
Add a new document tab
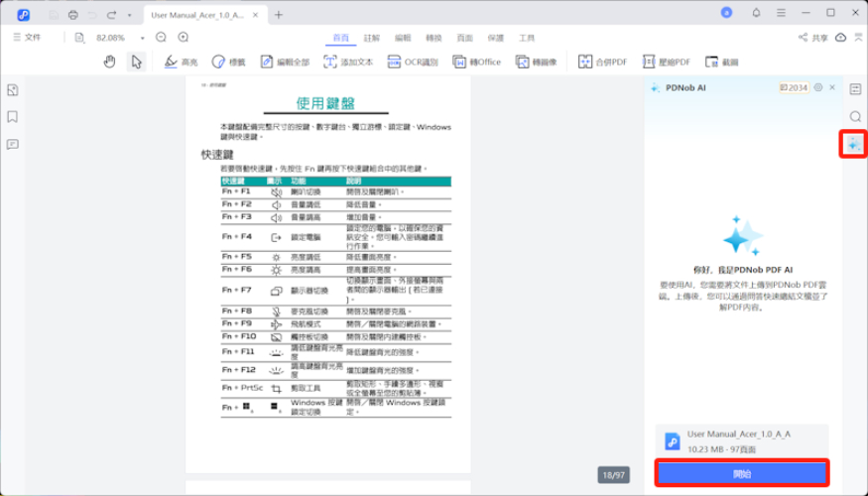coord(279,15)
